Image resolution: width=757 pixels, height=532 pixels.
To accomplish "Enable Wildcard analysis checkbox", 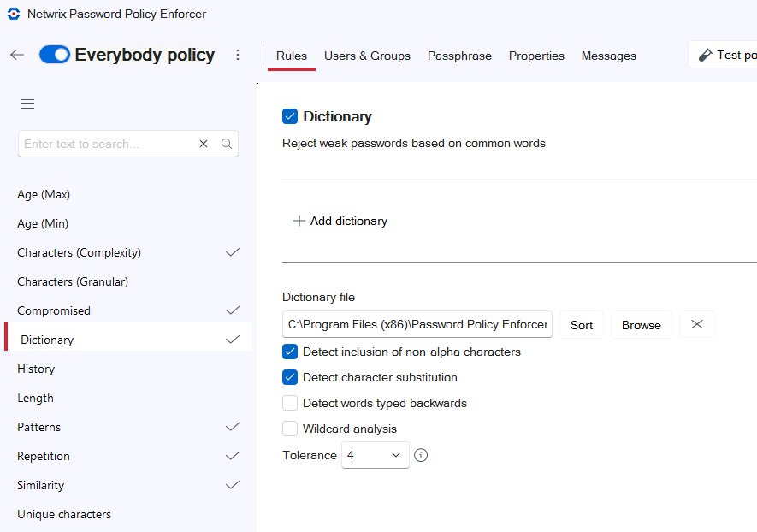I will pos(290,429).
